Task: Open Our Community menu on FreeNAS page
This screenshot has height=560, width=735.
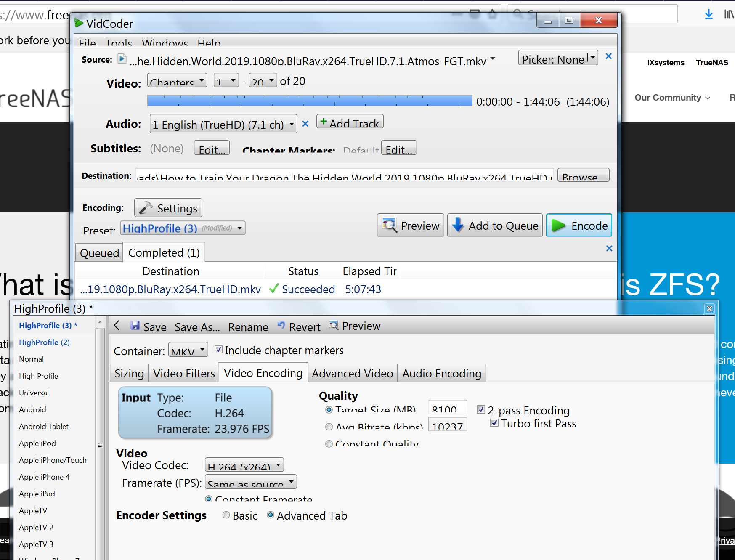Action: coord(672,98)
